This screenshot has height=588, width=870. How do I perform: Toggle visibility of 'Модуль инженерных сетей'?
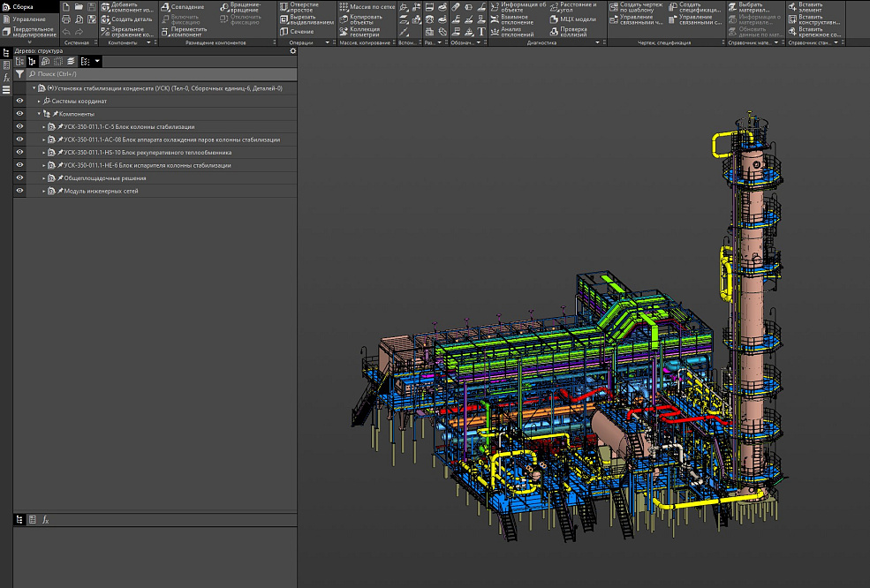pos(19,191)
